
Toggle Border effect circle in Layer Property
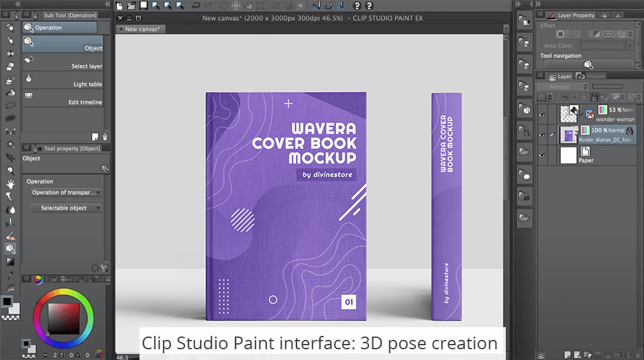coord(560,34)
